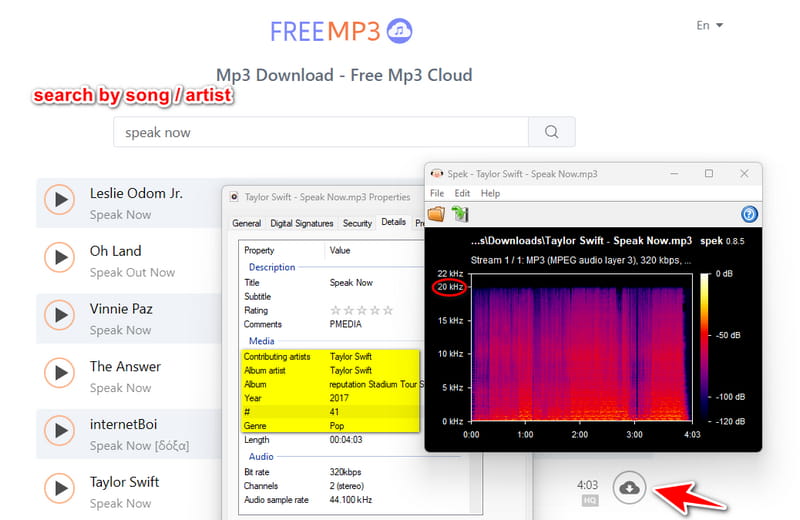The height and width of the screenshot is (520, 800).
Task: Maximize the Spek window
Action: [x=709, y=174]
